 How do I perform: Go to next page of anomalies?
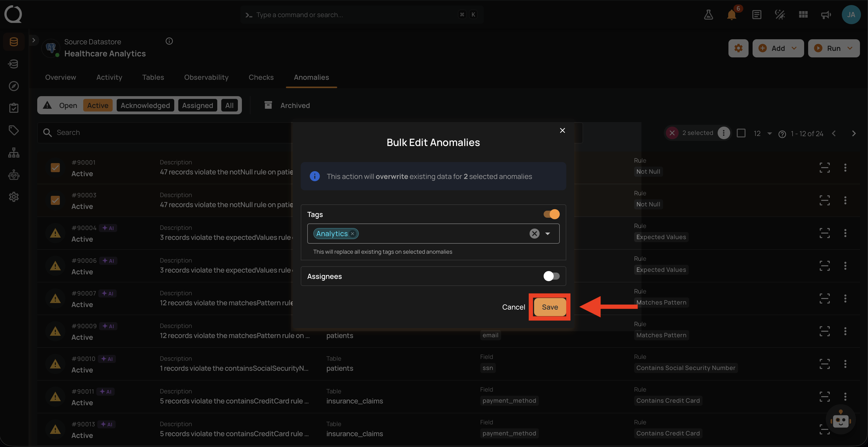click(x=853, y=134)
